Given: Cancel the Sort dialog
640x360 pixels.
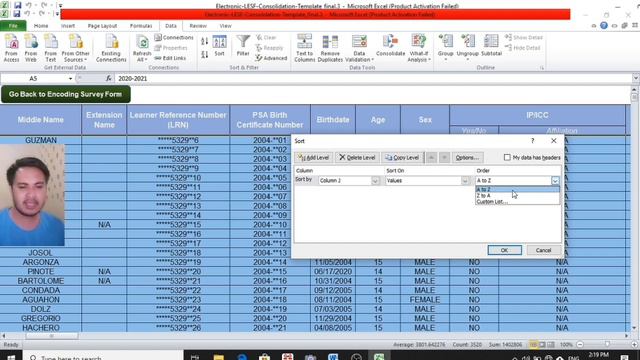Looking at the screenshot, I should tap(543, 250).
